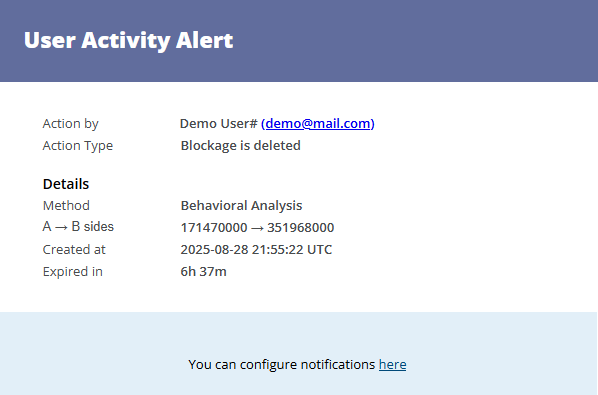Select the 'Blockage is deleted' action type value

click(x=241, y=146)
